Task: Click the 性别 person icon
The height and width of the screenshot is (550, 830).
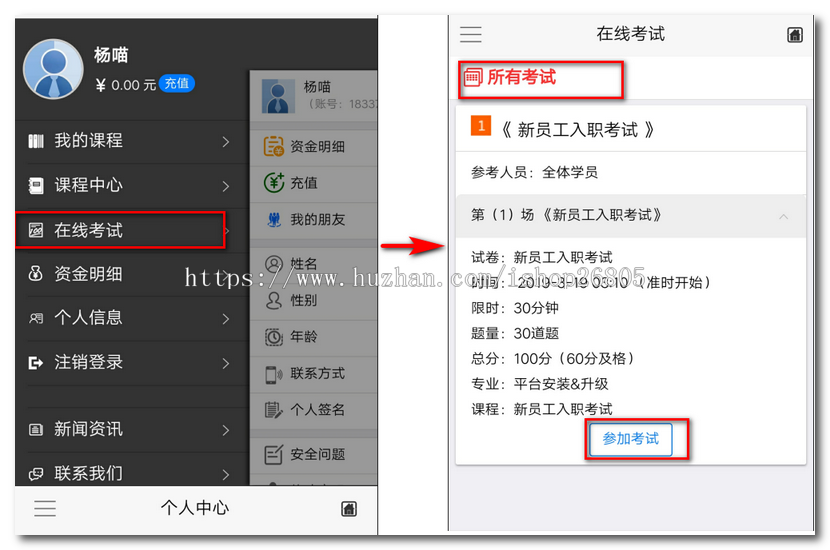Action: tap(274, 301)
